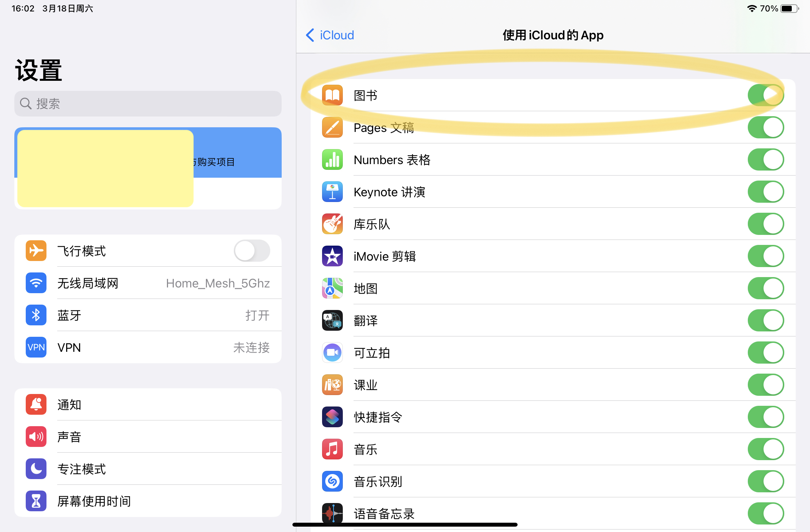The height and width of the screenshot is (532, 810).
Task: Tap the Shortcuts app icon
Action: click(332, 417)
